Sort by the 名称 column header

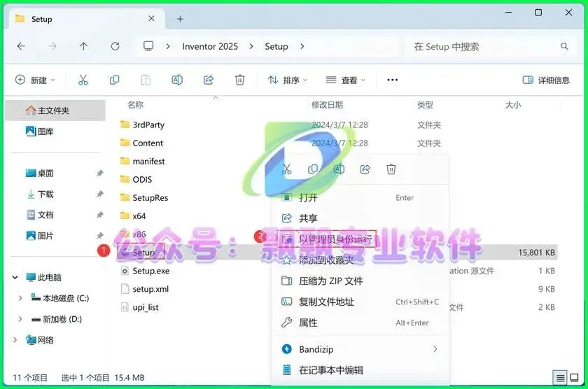coord(135,104)
